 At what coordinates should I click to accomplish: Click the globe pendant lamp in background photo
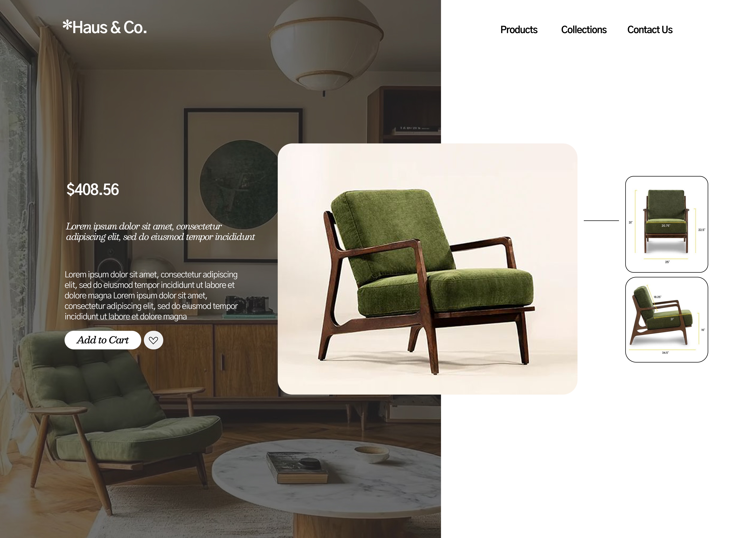[x=326, y=46]
